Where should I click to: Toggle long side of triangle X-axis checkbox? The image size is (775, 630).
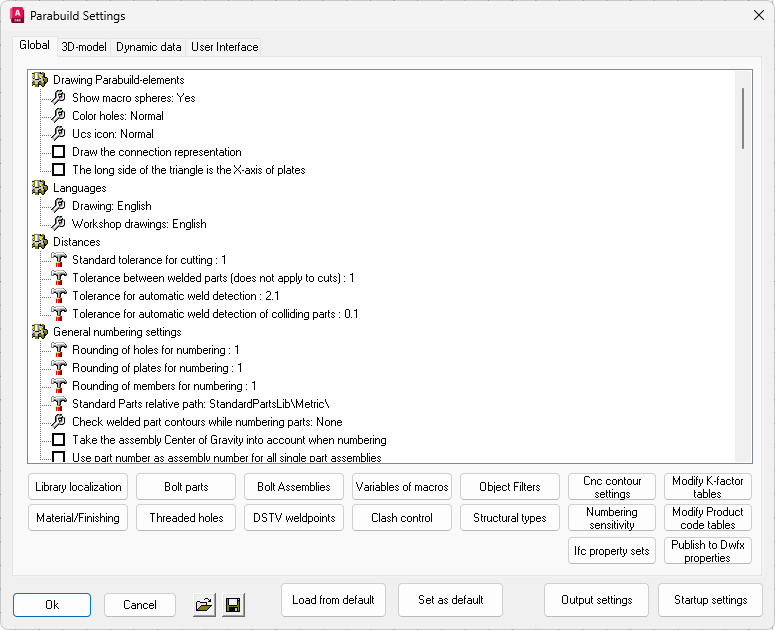click(58, 169)
